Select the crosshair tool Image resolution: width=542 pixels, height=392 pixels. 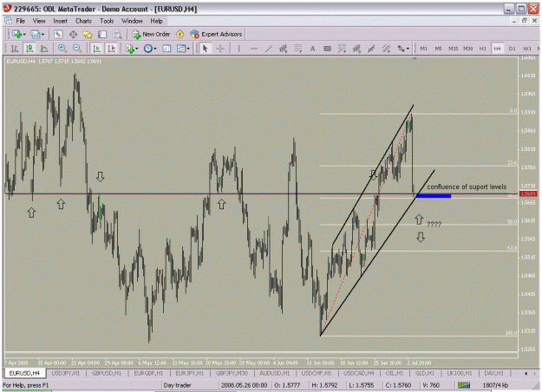pyautogui.click(x=220, y=49)
